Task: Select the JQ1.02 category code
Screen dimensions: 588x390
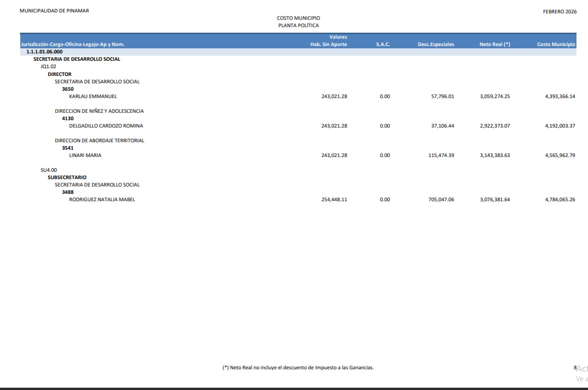Action: point(48,67)
